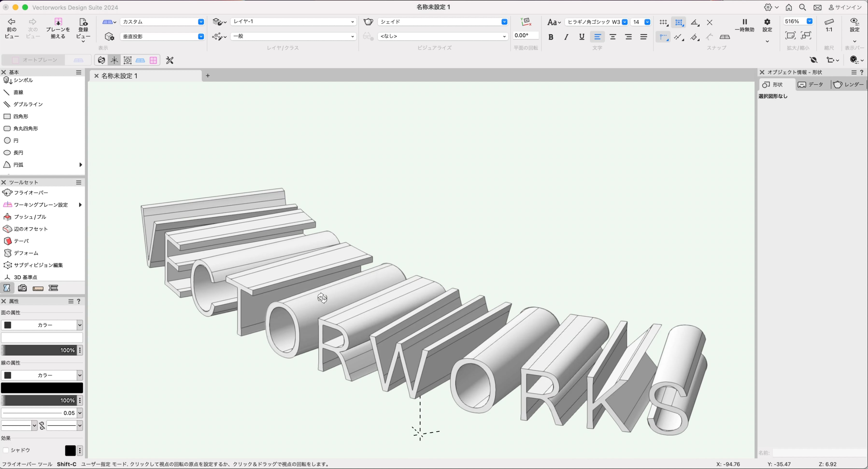The height and width of the screenshot is (469, 868).
Task: Close the オブジェクト情報 palette
Action: pos(761,72)
